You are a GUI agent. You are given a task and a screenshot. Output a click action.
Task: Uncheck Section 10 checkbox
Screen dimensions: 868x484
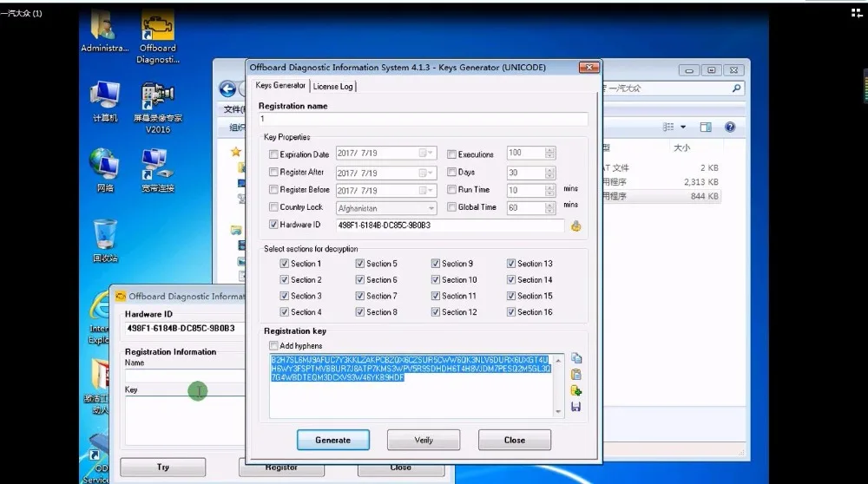(x=436, y=280)
